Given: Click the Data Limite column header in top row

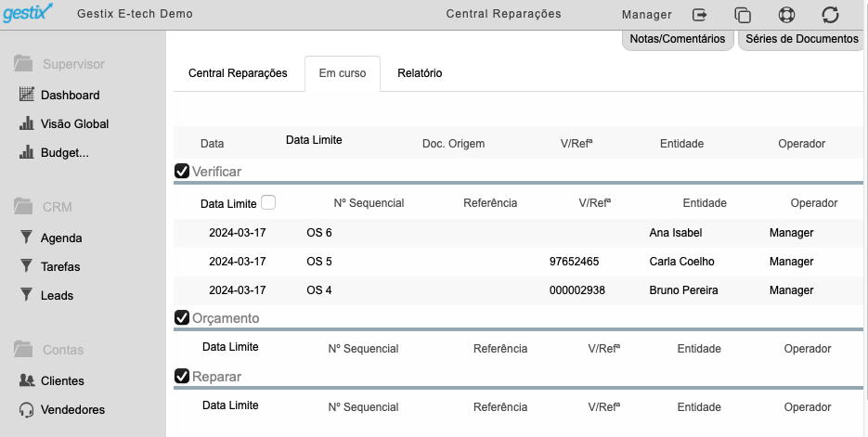Looking at the screenshot, I should click(314, 140).
